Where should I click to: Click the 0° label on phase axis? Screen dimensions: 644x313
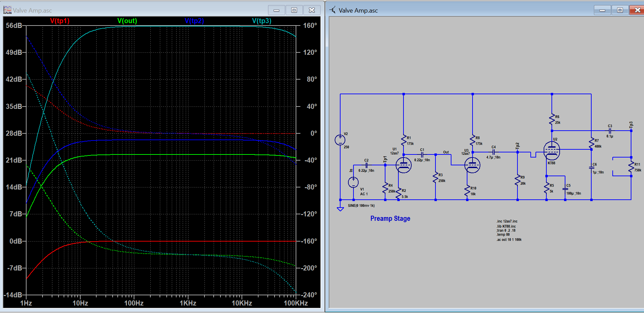(314, 133)
